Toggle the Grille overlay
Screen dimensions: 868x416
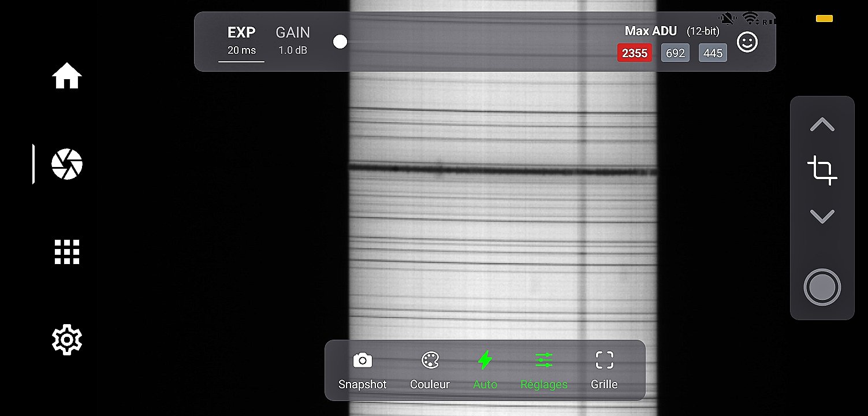[604, 370]
